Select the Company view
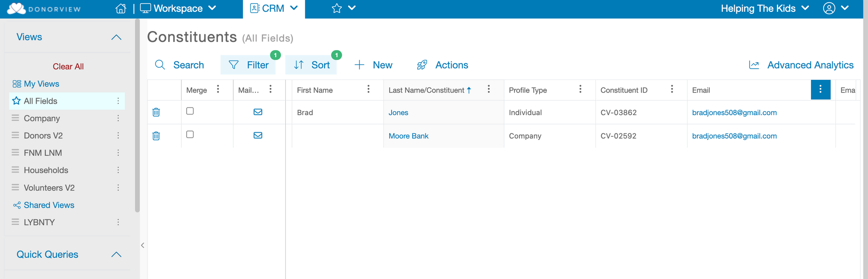 (x=42, y=118)
